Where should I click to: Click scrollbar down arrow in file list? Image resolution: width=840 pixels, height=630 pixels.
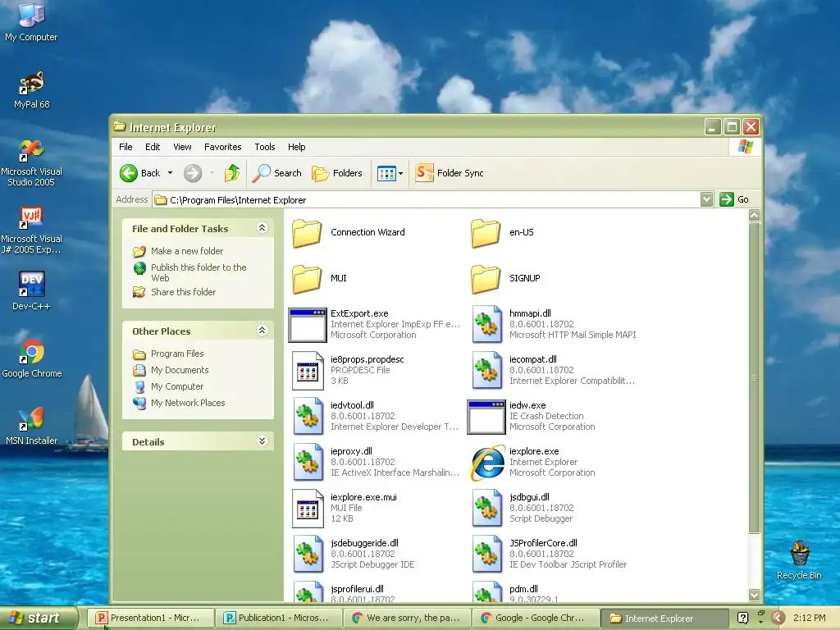click(x=755, y=595)
